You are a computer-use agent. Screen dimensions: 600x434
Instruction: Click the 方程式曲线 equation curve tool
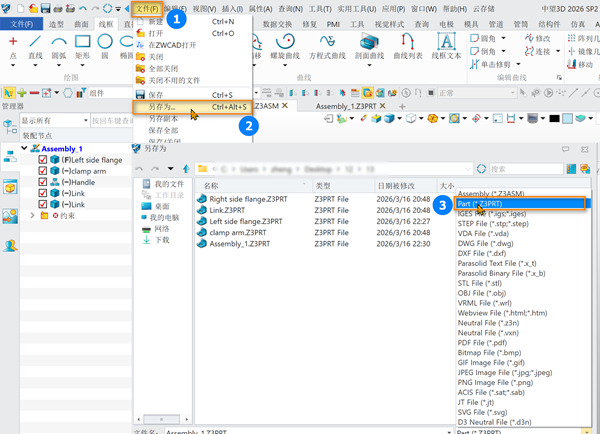pos(327,47)
